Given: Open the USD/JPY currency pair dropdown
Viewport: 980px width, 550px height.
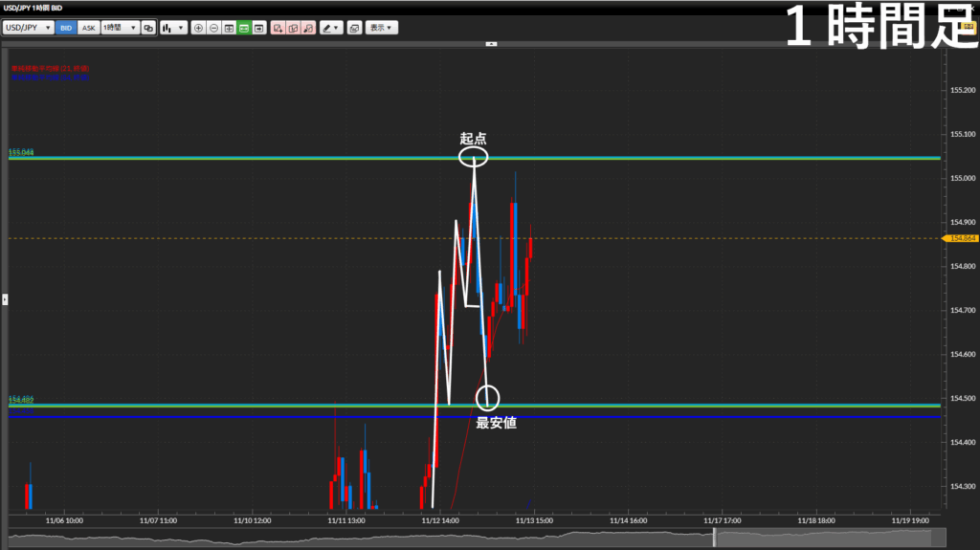Looking at the screenshot, I should [x=28, y=28].
